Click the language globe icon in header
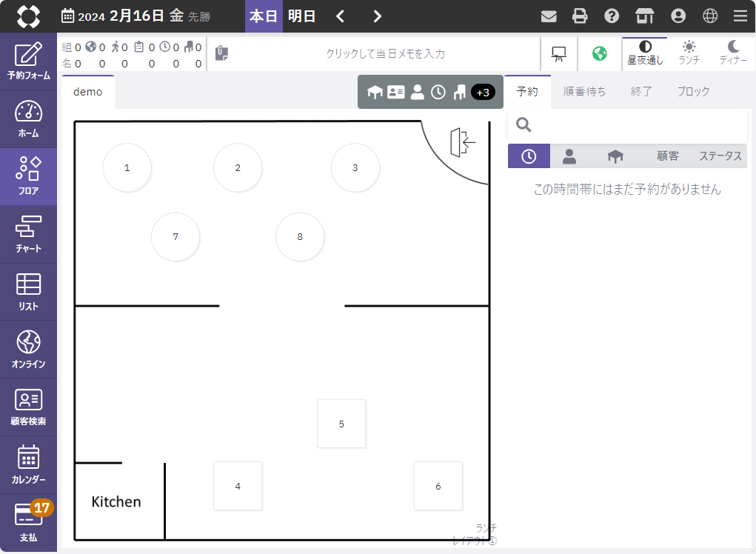The width and height of the screenshot is (756, 554). 710,16
